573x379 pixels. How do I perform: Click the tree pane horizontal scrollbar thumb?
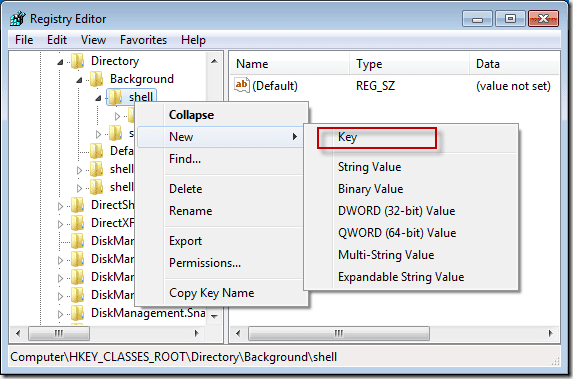click(x=59, y=333)
